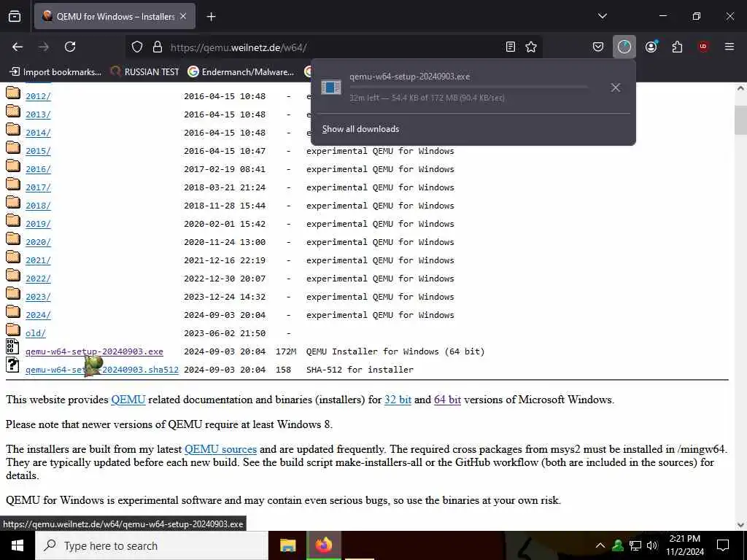Image resolution: width=747 pixels, height=560 pixels.
Task: Close the QEMU for Windows tab
Action: pyautogui.click(x=183, y=16)
